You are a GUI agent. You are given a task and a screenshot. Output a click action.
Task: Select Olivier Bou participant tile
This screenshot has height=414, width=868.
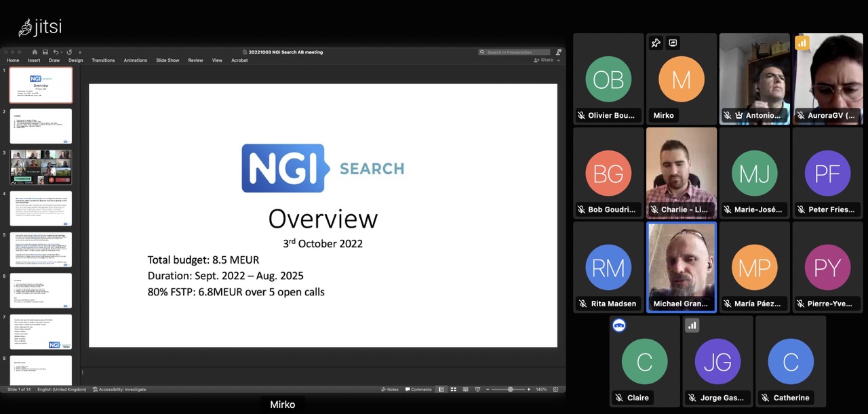pos(608,79)
